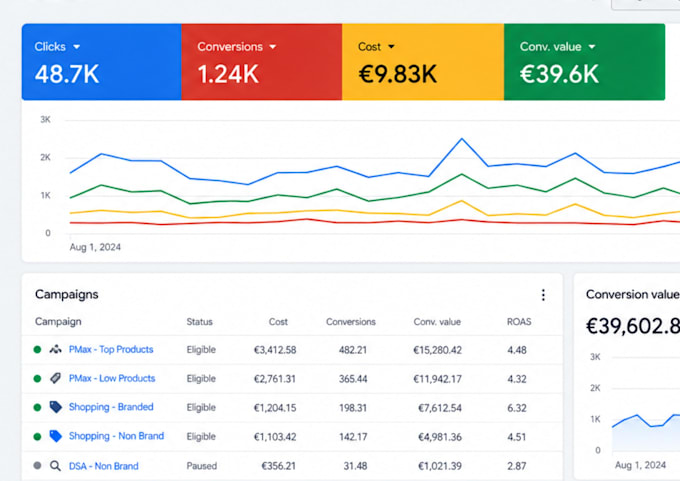The image size is (680, 481).
Task: Open the Cost metric dropdown arrow
Action: [x=391, y=47]
